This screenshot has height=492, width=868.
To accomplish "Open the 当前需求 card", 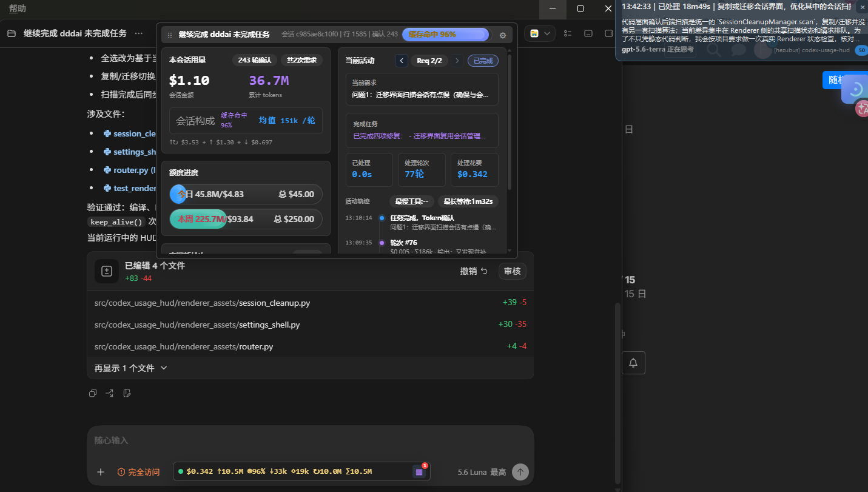I will click(422, 89).
